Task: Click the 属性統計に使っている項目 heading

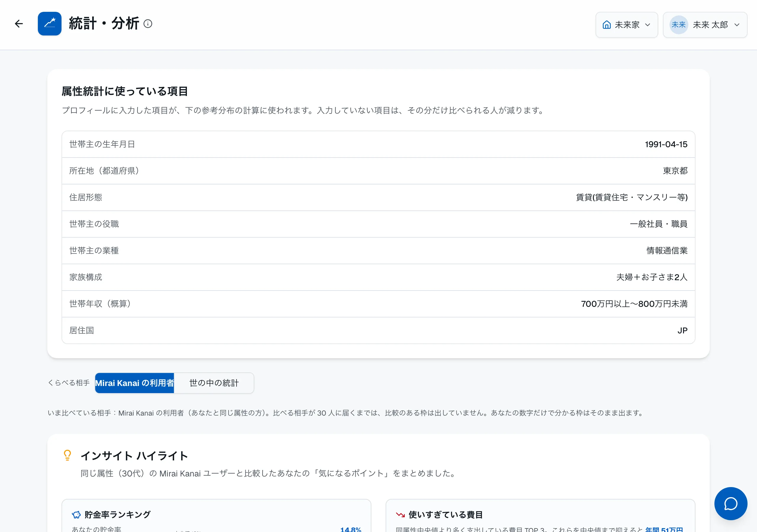Action: click(125, 91)
